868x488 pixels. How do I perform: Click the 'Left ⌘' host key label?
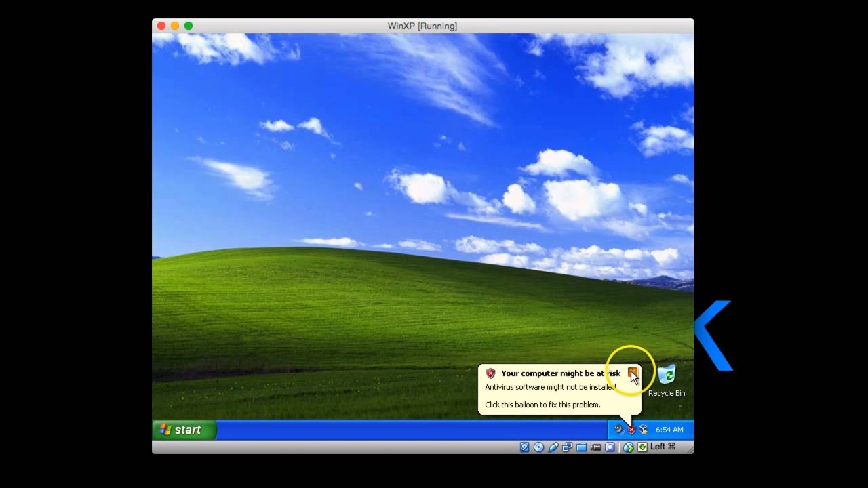[663, 447]
